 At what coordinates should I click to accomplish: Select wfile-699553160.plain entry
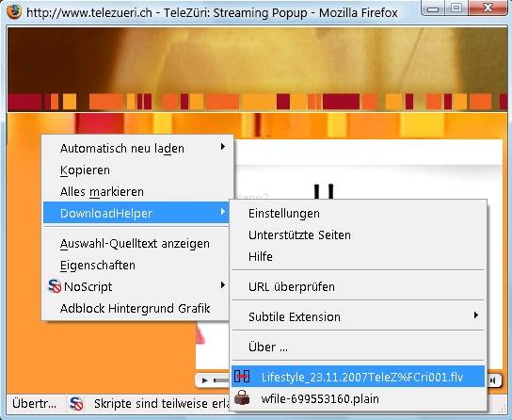358,398
